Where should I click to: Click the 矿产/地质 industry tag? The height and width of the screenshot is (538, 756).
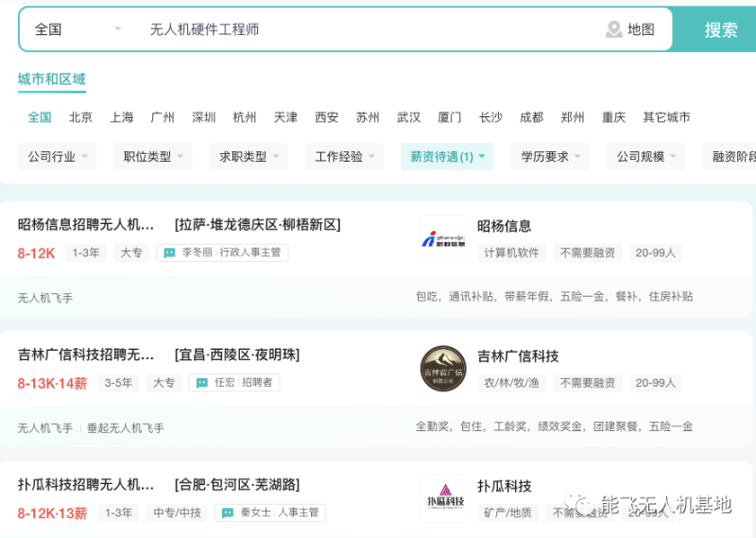(x=507, y=512)
